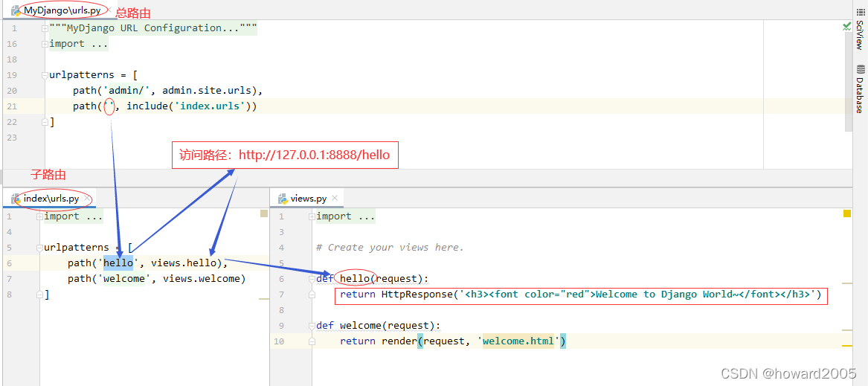Close the MyDjango\urls.py tab
The width and height of the screenshot is (868, 386).
[x=109, y=10]
